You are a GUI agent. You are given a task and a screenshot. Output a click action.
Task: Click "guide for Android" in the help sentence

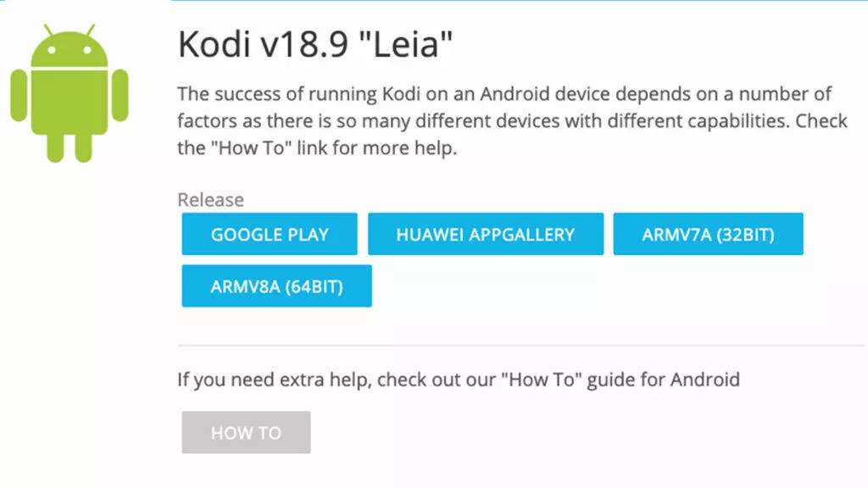click(x=663, y=380)
